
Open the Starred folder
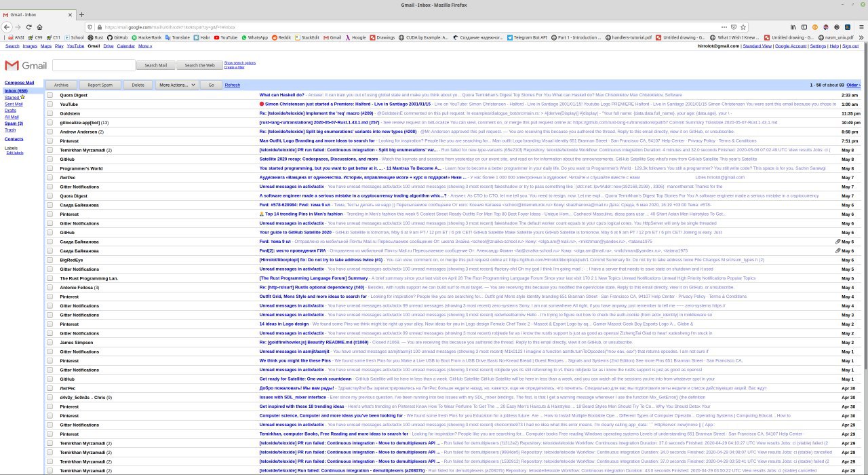pos(12,97)
